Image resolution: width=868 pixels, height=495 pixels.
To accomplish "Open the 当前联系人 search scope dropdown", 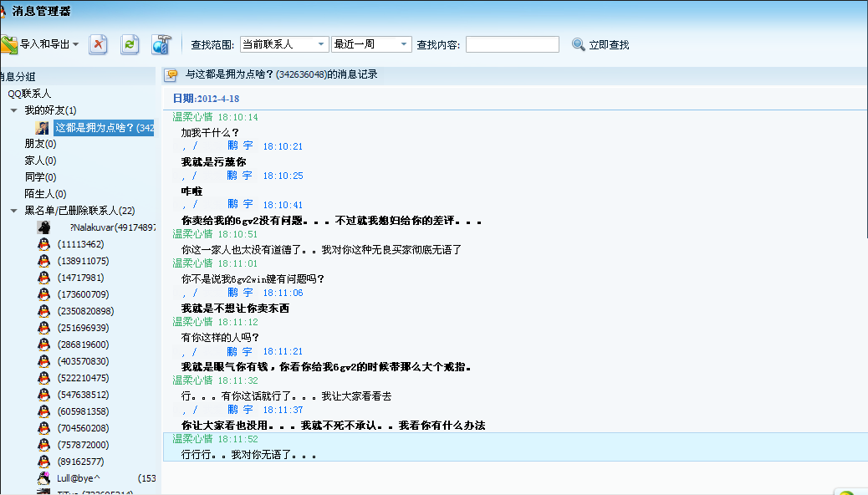I will pyautogui.click(x=284, y=44).
